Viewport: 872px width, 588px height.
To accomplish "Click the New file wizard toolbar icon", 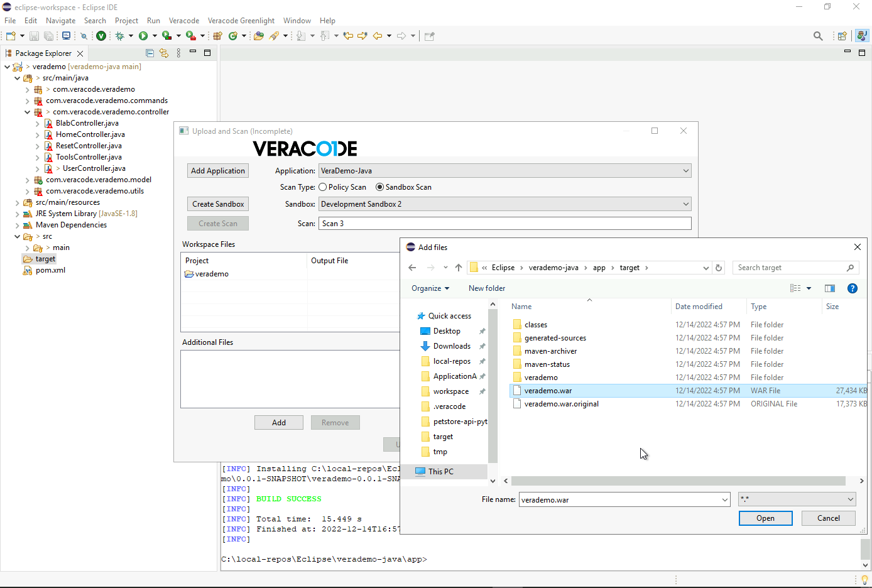I will [11, 36].
